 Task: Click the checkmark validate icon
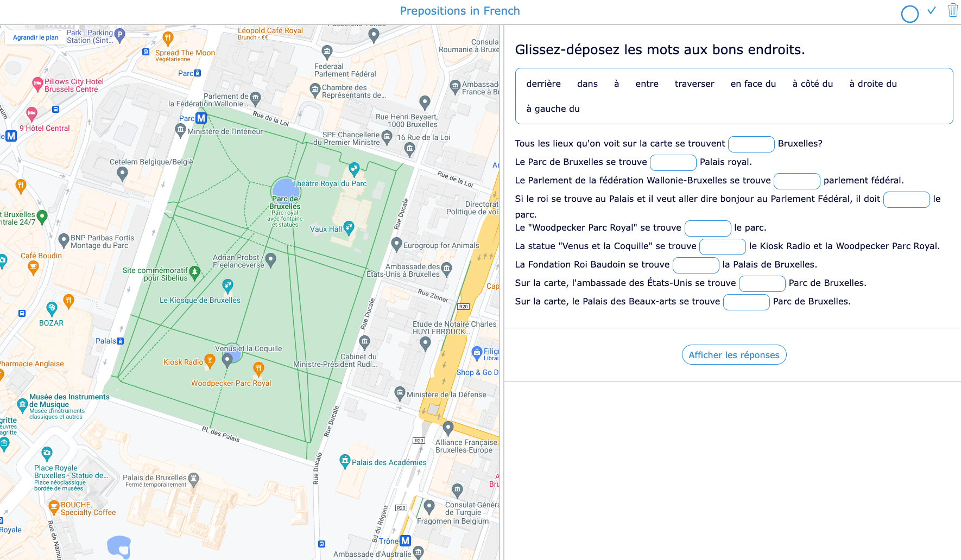[x=932, y=10]
